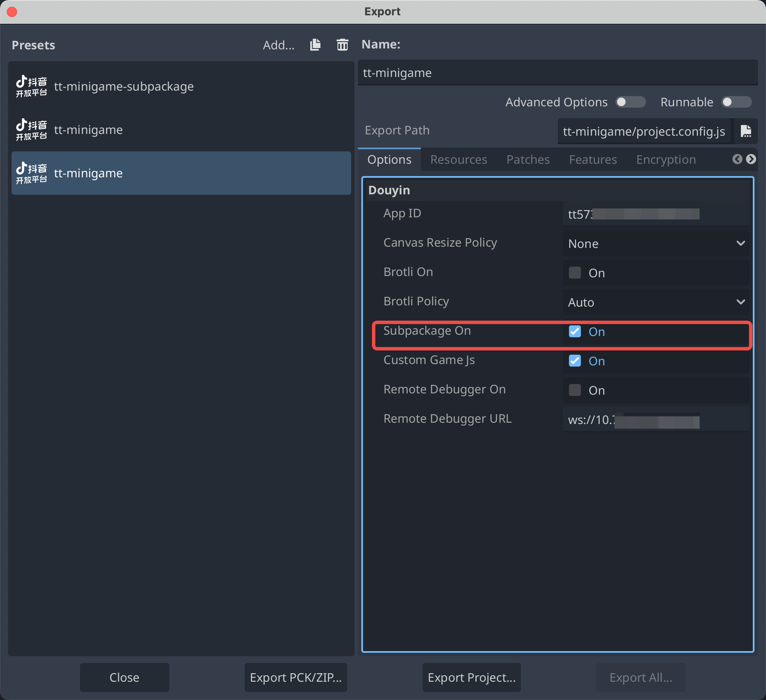Screen dimensions: 766x700
Task: Enable the Runnable switch
Action: click(736, 102)
